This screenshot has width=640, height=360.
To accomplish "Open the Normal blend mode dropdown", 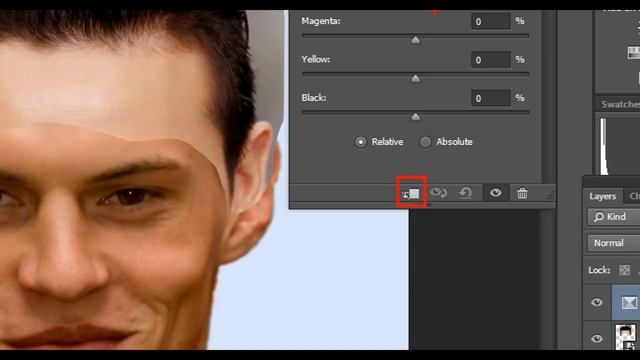I will click(x=614, y=243).
